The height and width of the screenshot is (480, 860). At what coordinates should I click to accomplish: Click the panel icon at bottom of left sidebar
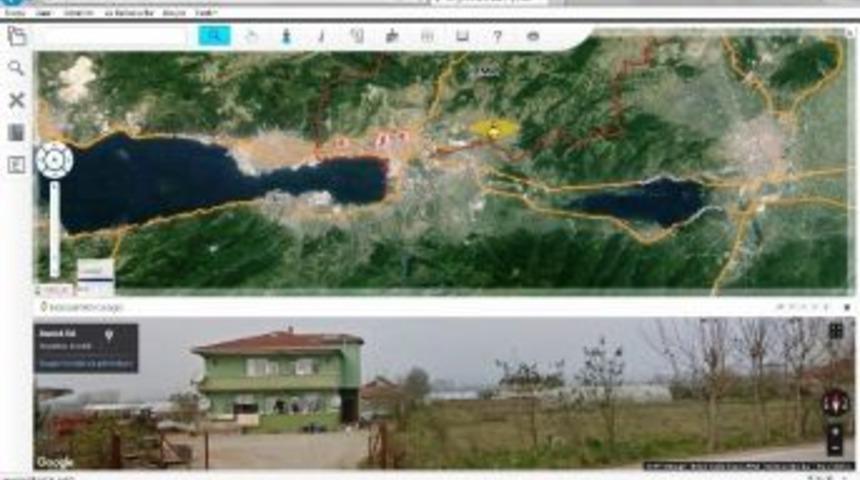(x=16, y=165)
